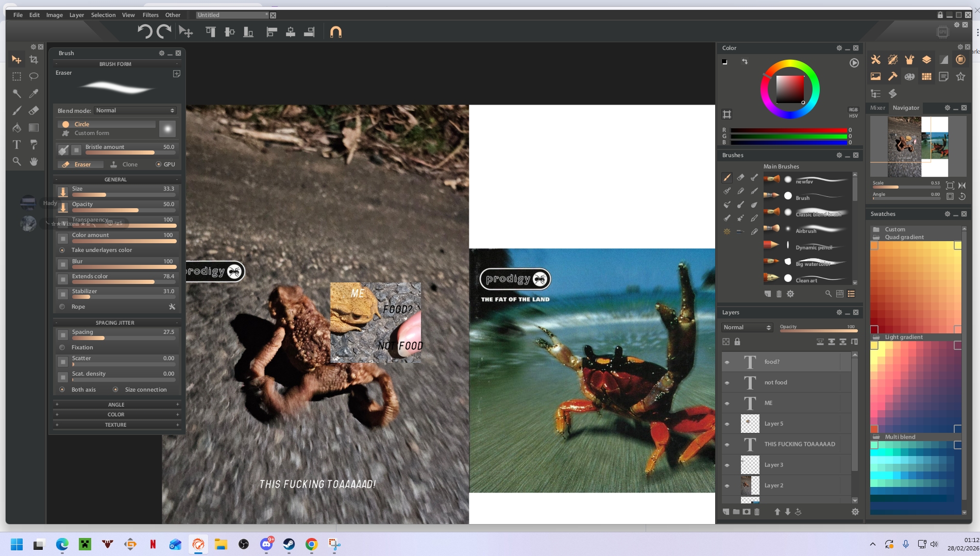
Task: Select the Crop tool
Action: click(34, 60)
